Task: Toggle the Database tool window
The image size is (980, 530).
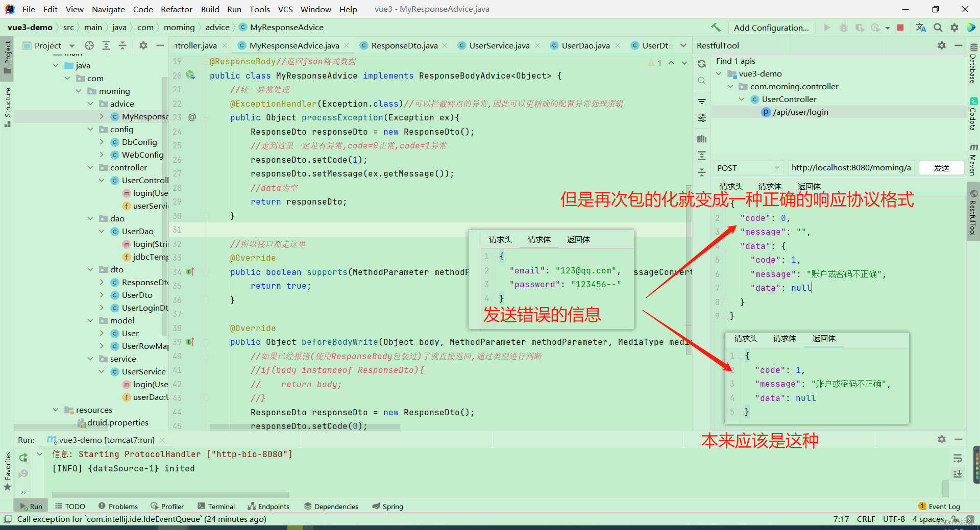Action: [x=974, y=66]
